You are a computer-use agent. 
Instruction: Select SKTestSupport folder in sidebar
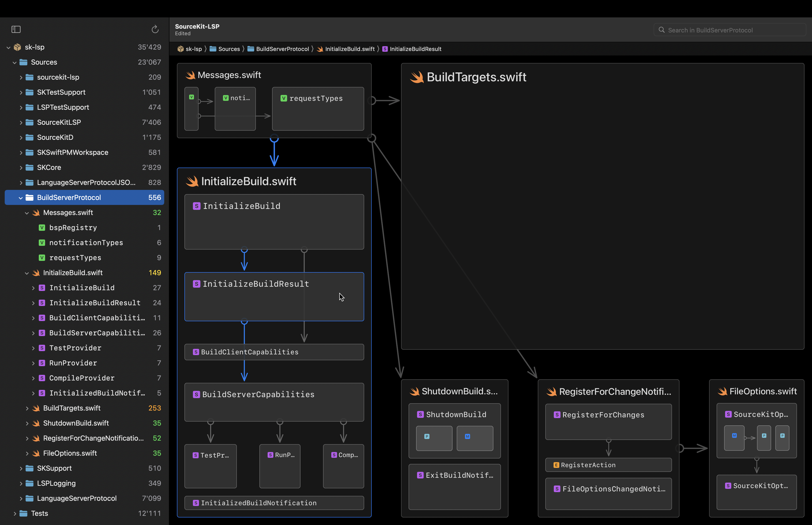click(85, 92)
